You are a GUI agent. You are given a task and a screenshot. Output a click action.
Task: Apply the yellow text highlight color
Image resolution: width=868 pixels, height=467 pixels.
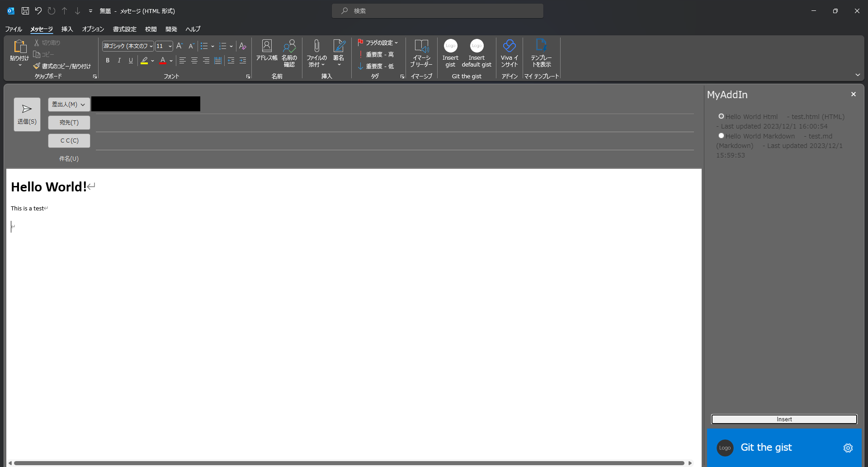tap(144, 61)
